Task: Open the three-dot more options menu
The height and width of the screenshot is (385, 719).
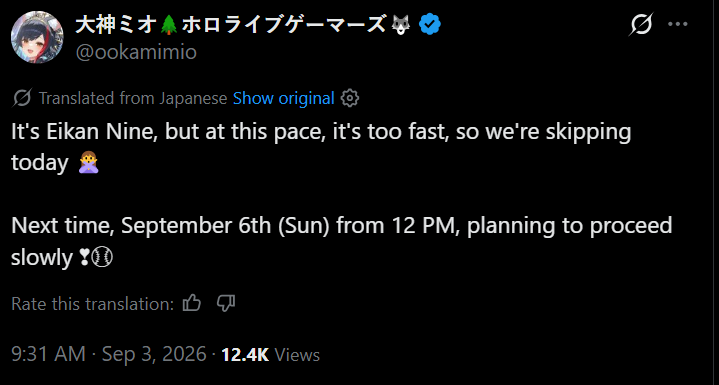Action: (678, 24)
